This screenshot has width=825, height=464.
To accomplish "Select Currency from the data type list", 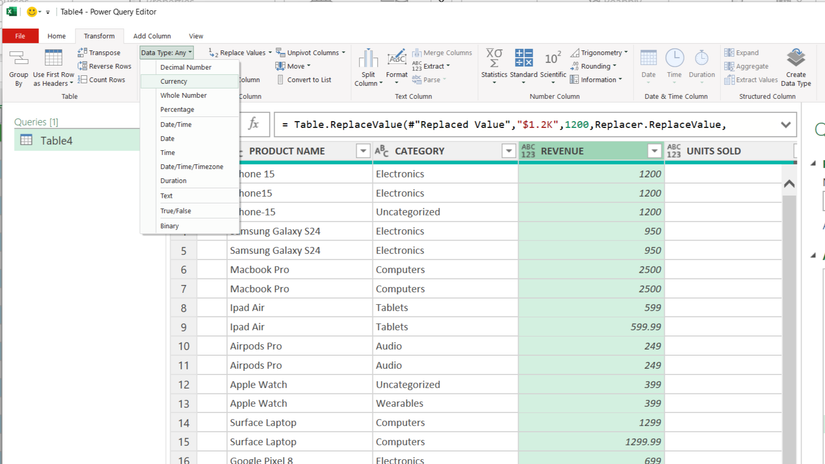I will click(174, 81).
